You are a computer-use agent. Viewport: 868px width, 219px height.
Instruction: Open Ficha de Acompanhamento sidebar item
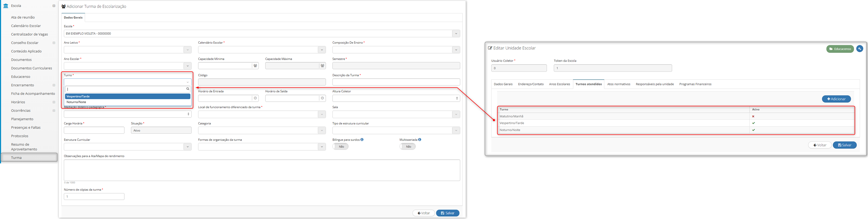click(x=33, y=93)
